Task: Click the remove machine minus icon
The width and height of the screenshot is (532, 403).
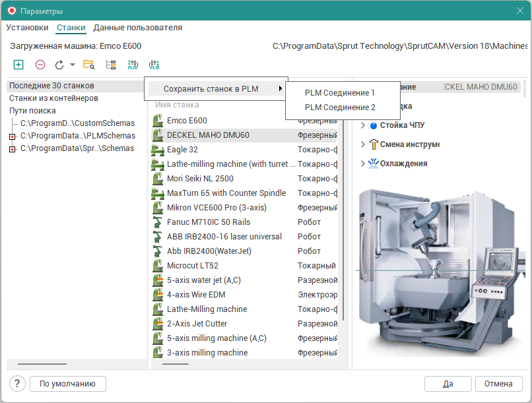Action: pos(40,65)
